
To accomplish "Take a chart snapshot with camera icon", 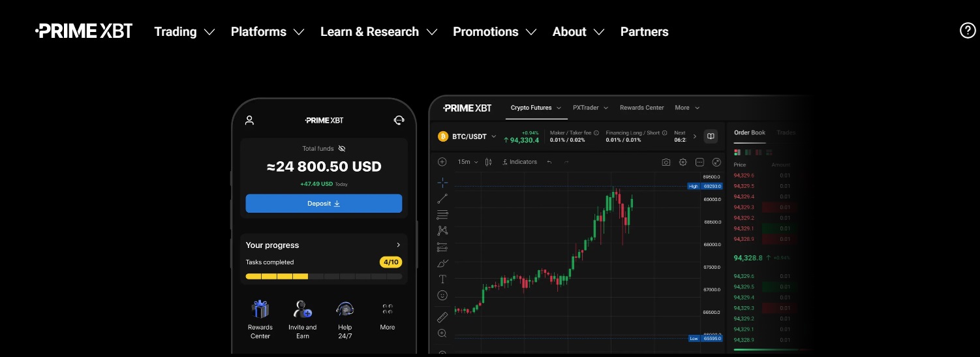I will [x=666, y=162].
